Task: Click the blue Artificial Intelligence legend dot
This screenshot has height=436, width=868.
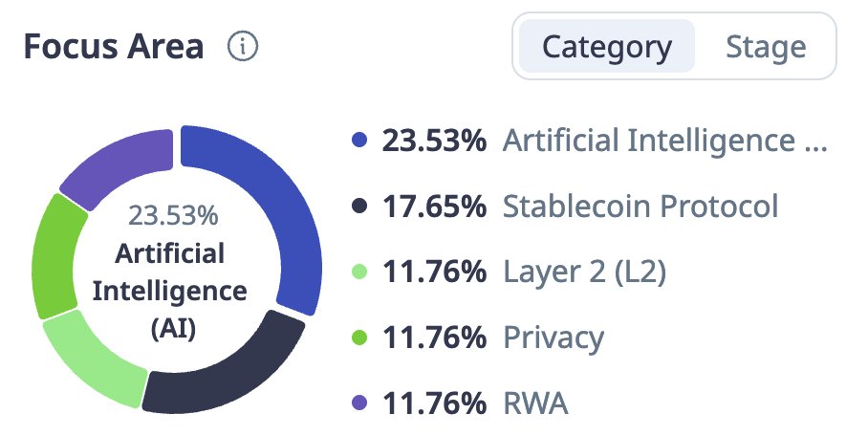Action: pyautogui.click(x=359, y=141)
